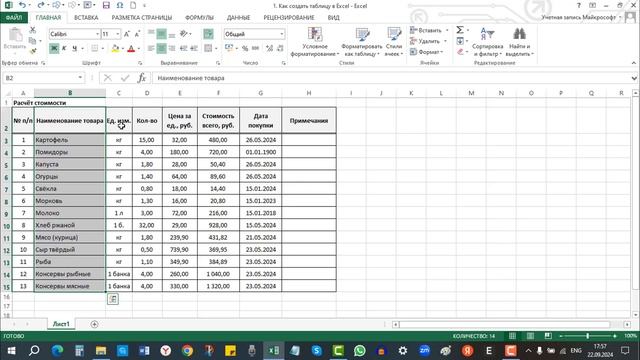Click the Omega symbol icon in quick access toolbar
The width and height of the screenshot is (640, 360).
click(x=120, y=5)
